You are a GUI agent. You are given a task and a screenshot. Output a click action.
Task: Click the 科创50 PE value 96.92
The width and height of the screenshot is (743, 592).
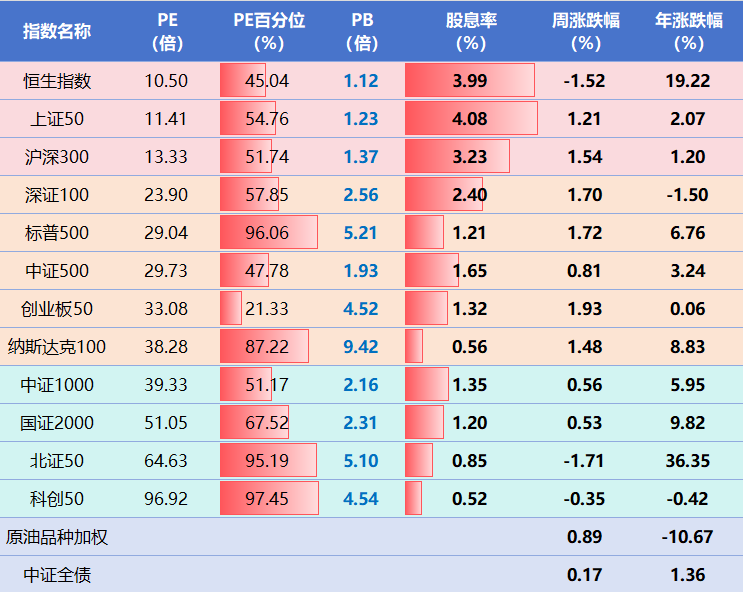coord(166,499)
